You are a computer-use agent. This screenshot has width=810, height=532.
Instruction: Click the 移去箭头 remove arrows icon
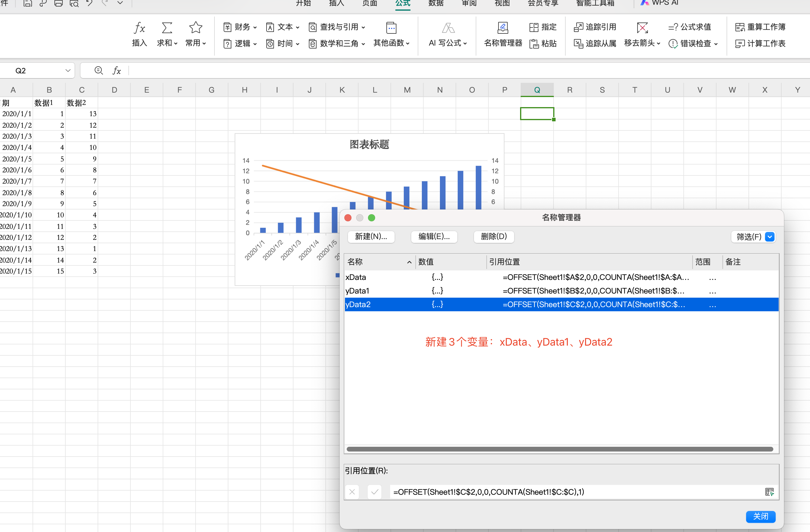tap(642, 28)
